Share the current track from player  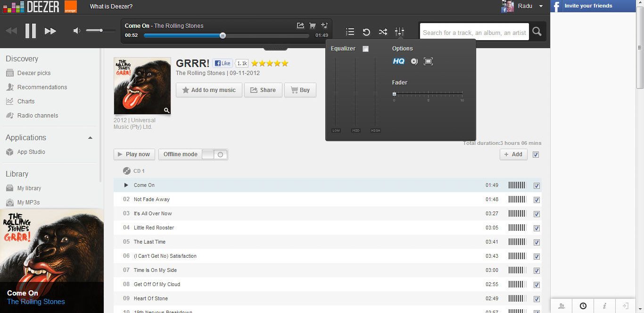[x=300, y=25]
